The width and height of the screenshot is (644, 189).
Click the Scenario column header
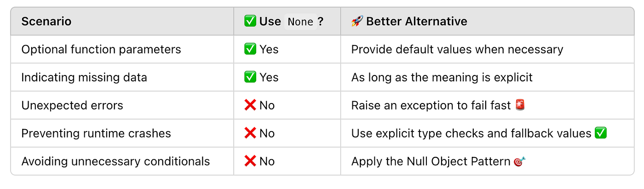coord(46,22)
